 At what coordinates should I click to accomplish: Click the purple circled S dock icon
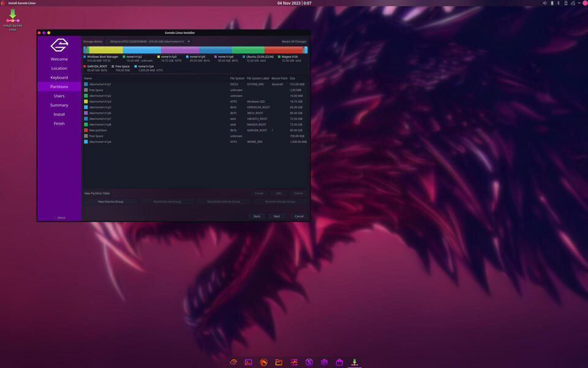pyautogui.click(x=309, y=362)
